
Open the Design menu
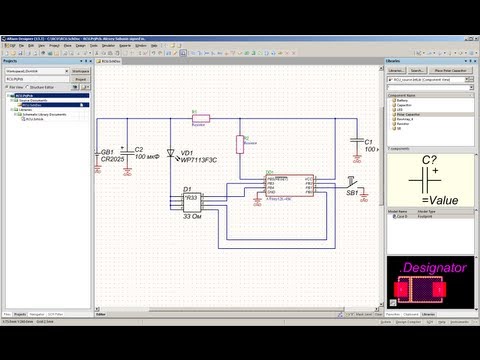coord(80,45)
